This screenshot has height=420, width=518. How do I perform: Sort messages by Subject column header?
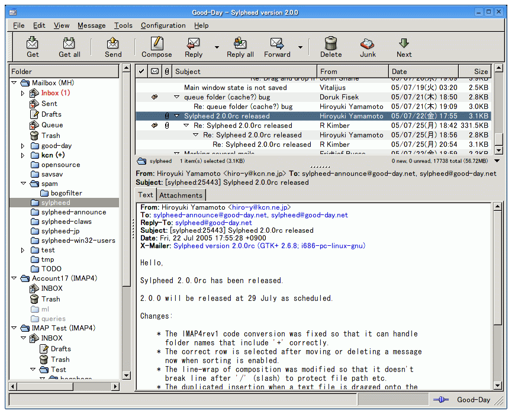click(244, 71)
